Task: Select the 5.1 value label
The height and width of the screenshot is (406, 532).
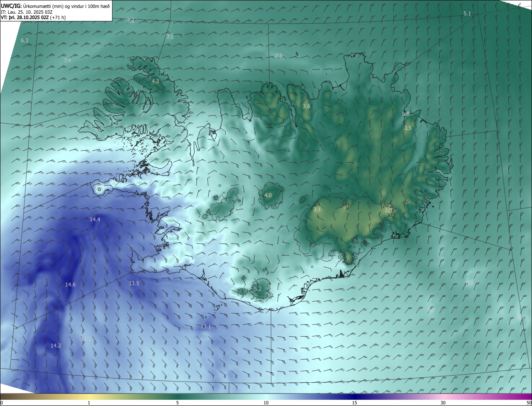Action: pyautogui.click(x=467, y=14)
